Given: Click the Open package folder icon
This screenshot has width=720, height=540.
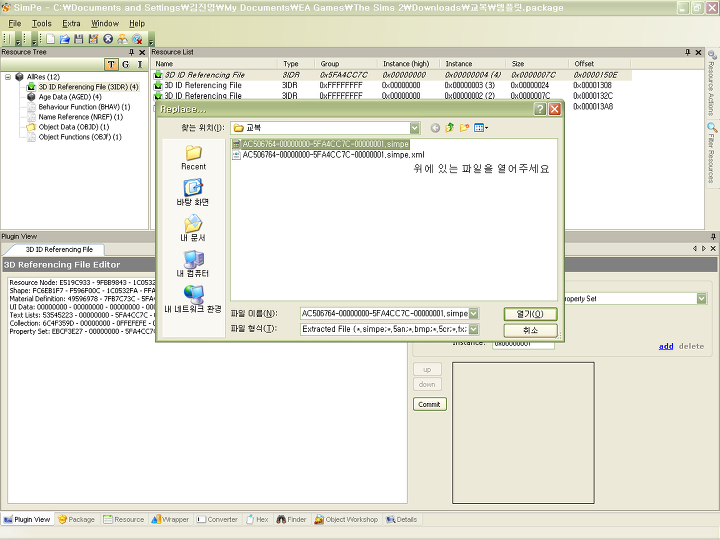Looking at the screenshot, I should pos(65,39).
